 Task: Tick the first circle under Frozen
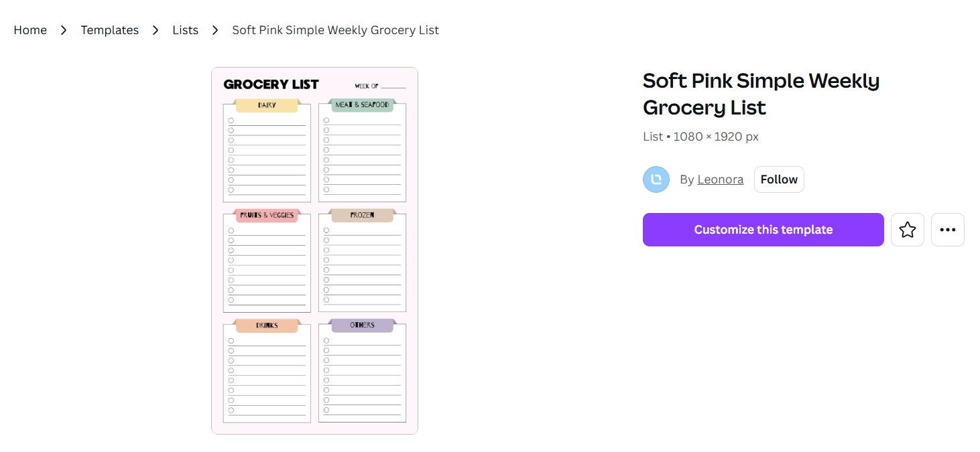pos(326,230)
